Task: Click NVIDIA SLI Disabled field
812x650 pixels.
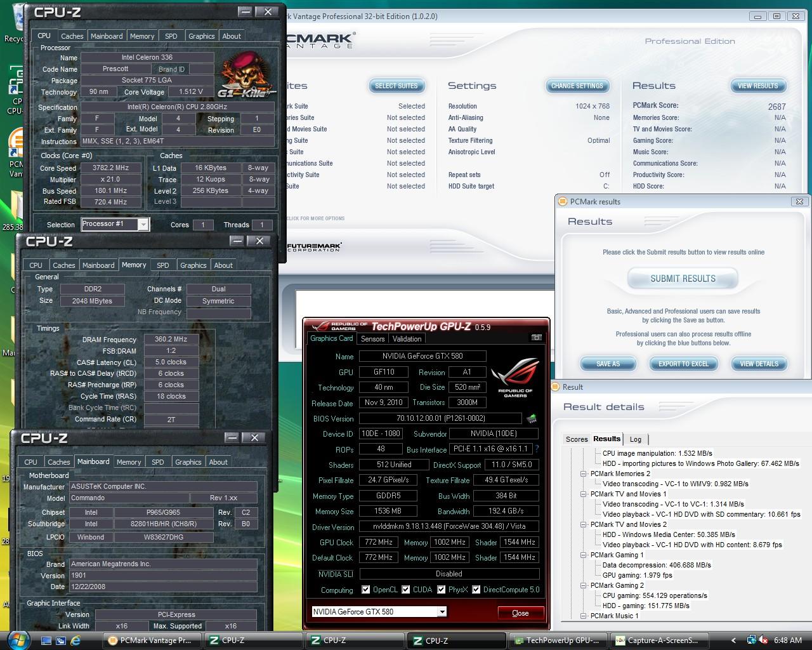Action: [449, 573]
